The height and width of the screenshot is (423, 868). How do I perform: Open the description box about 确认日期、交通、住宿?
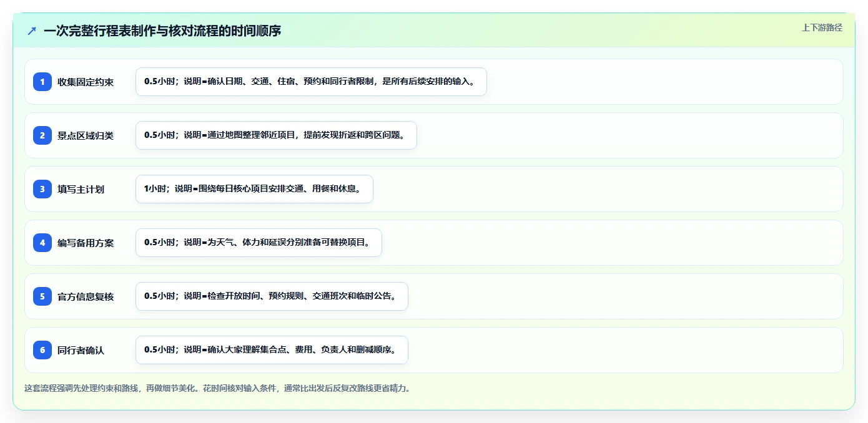[x=311, y=82]
